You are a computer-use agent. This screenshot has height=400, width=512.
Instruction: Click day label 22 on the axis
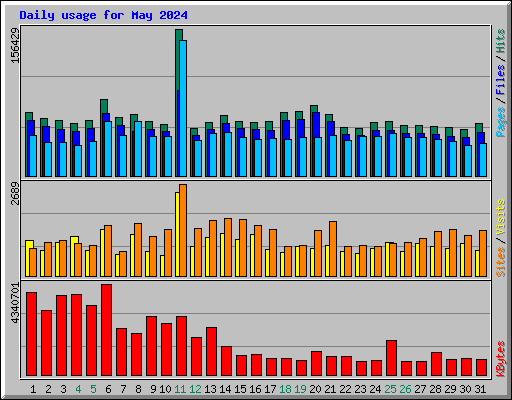click(345, 389)
